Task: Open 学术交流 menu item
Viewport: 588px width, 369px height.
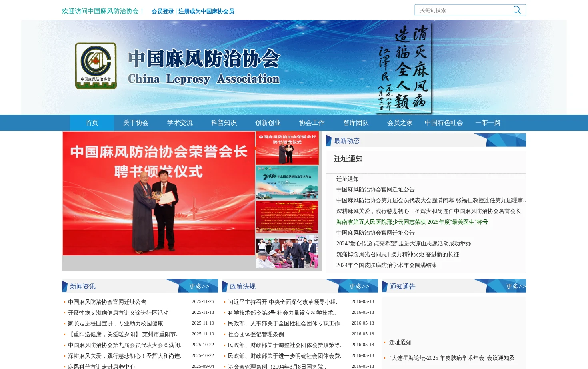Action: pos(180,123)
